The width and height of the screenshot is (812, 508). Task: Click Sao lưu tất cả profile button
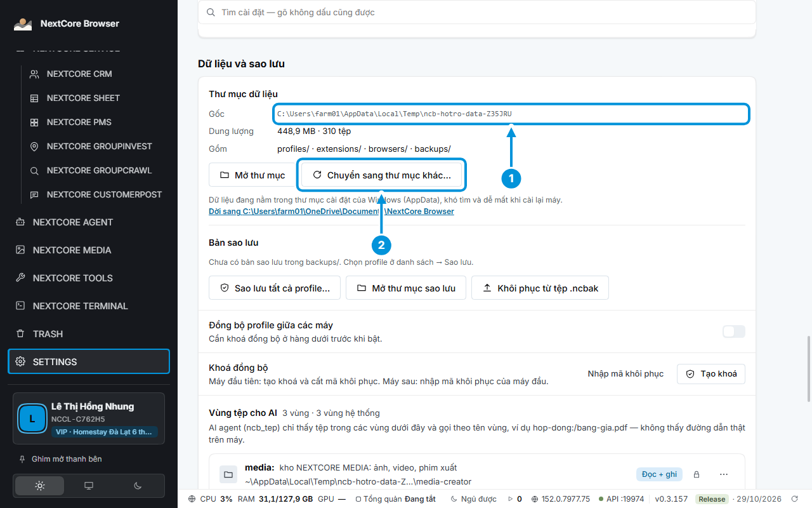[275, 288]
